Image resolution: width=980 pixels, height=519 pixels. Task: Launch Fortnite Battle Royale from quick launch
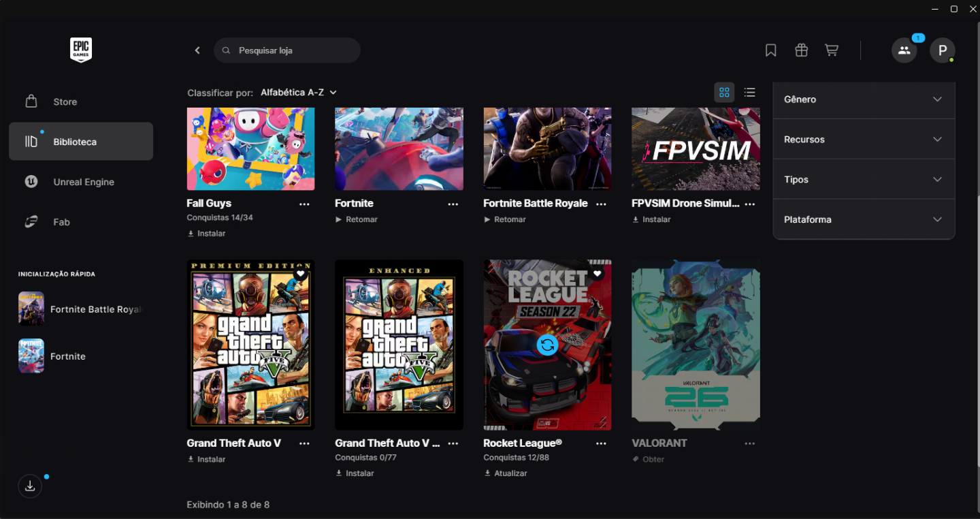81,309
